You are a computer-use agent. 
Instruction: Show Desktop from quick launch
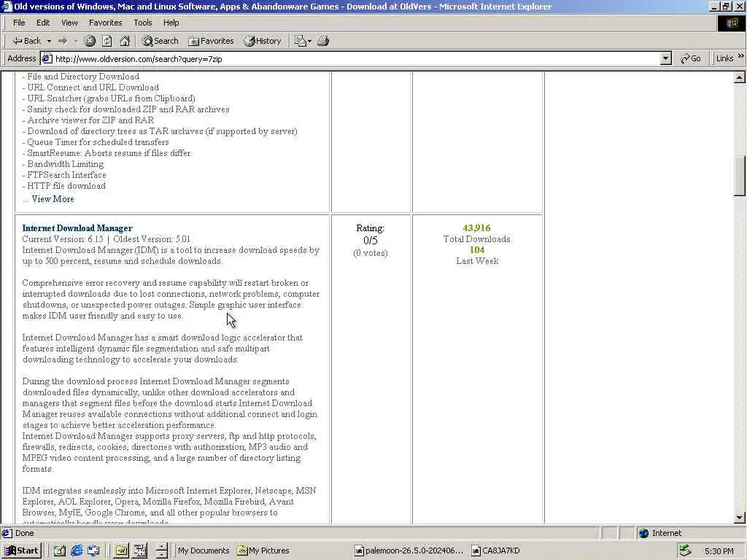(x=60, y=551)
